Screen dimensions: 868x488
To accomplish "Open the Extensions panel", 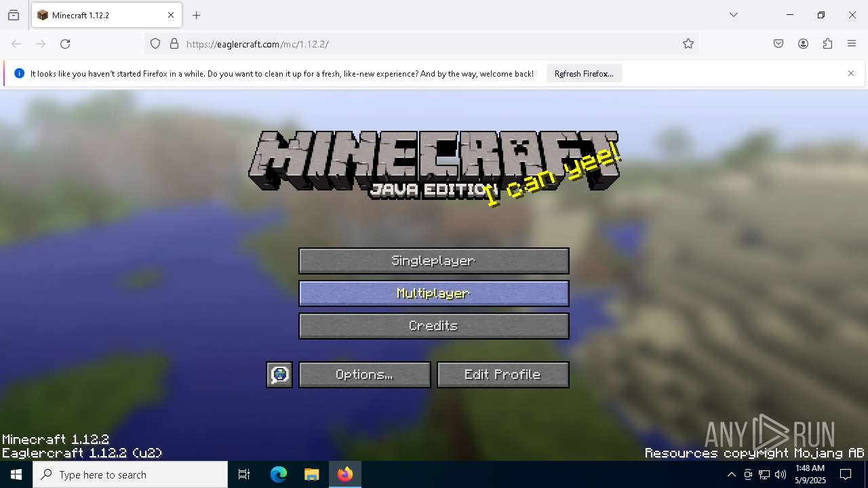I will point(827,44).
